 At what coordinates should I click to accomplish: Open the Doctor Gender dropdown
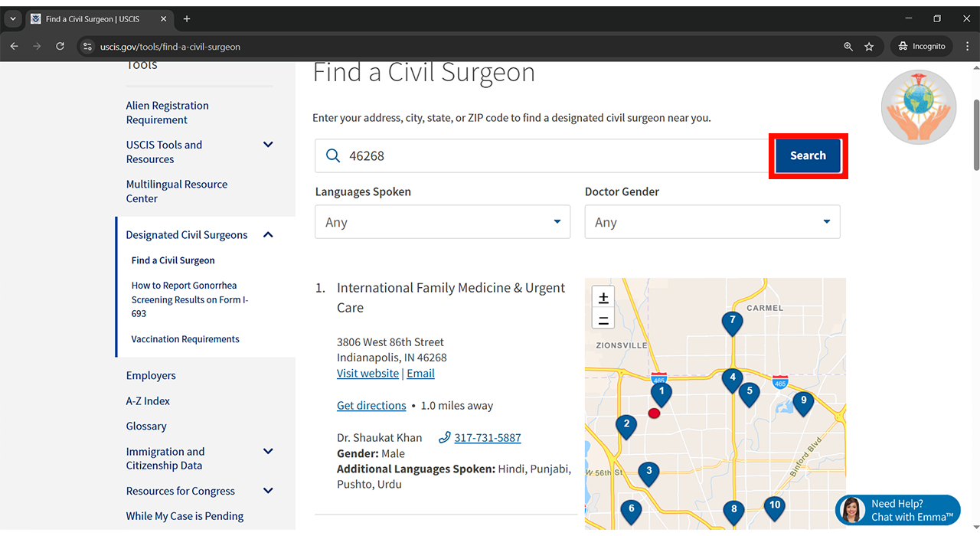click(712, 222)
